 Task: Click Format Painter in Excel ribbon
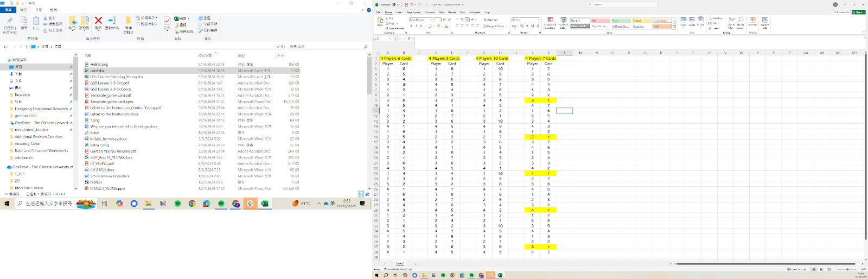coord(395,28)
